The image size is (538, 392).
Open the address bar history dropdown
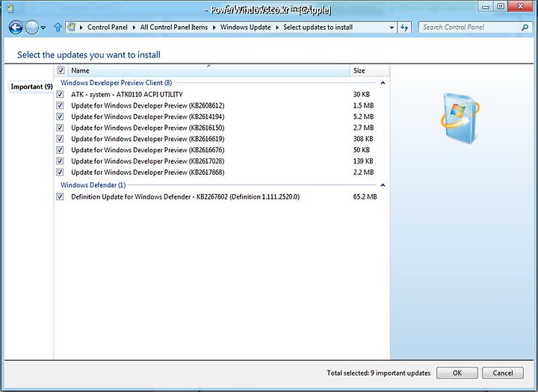pyautogui.click(x=392, y=28)
